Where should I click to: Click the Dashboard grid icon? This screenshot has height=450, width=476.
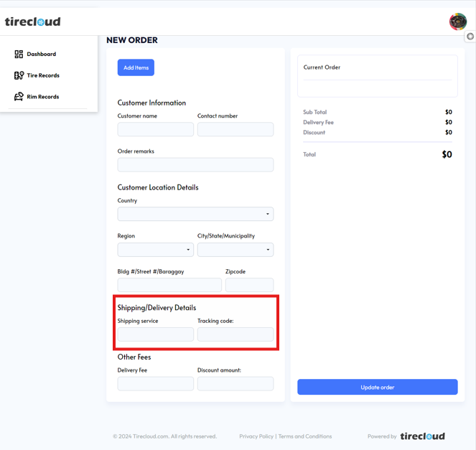click(19, 54)
